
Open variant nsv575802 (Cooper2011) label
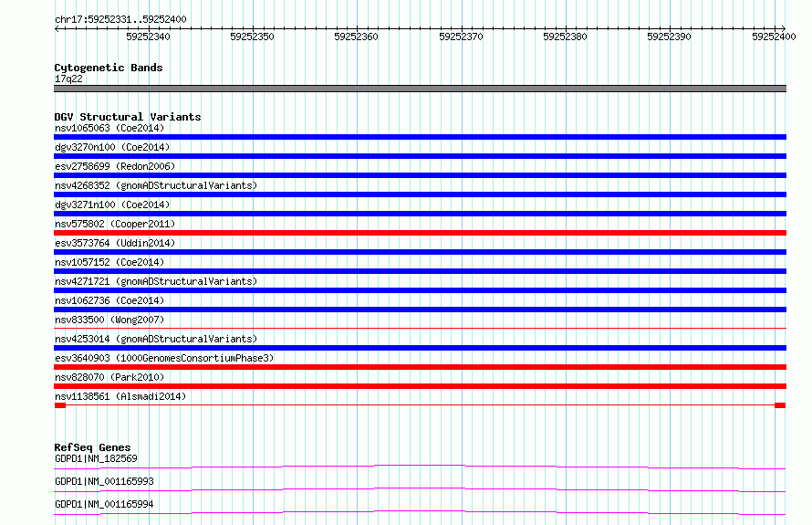click(x=115, y=224)
